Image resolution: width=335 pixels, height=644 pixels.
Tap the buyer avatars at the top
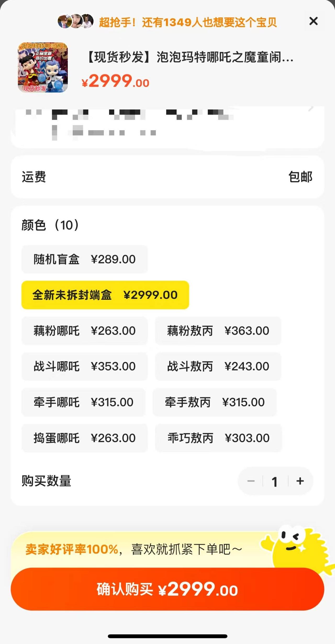(x=75, y=21)
